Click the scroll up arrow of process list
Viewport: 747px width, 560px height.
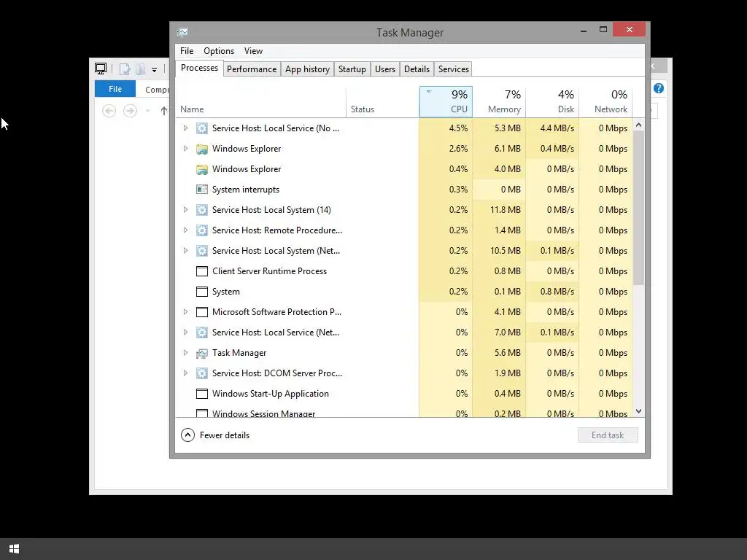(639, 125)
